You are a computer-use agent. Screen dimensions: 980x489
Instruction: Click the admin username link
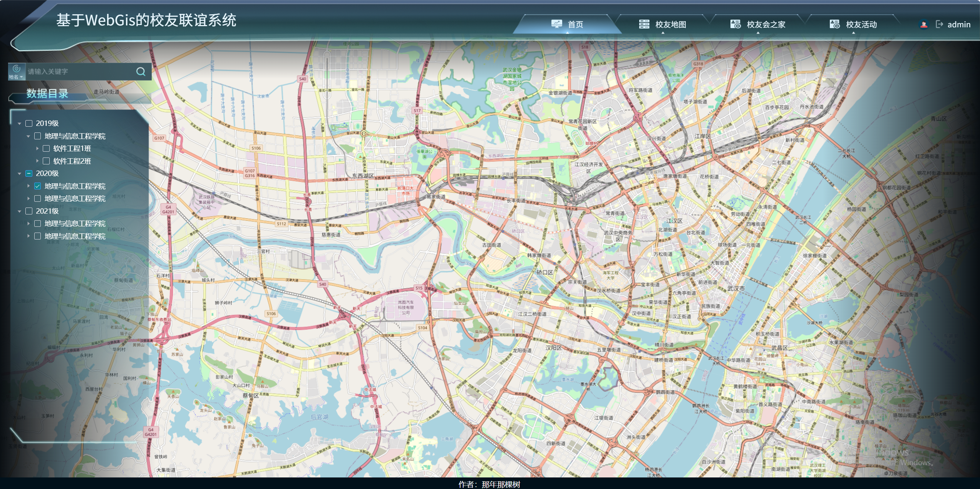point(958,25)
